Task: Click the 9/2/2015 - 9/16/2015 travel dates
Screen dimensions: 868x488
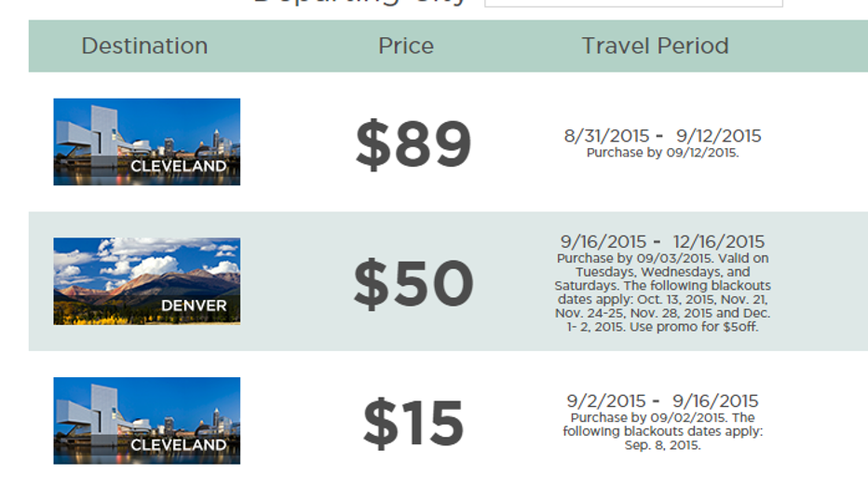Action: [662, 400]
